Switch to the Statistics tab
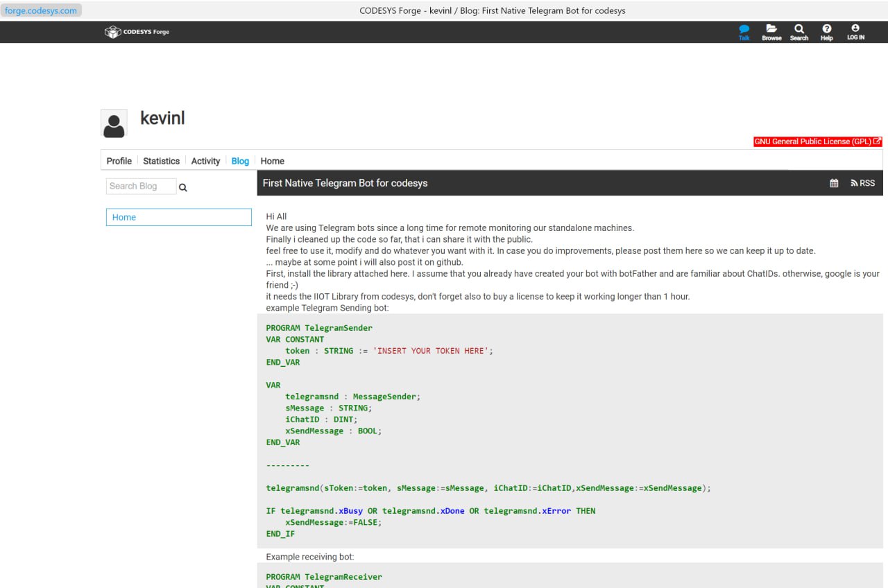This screenshot has height=588, width=888. (161, 161)
